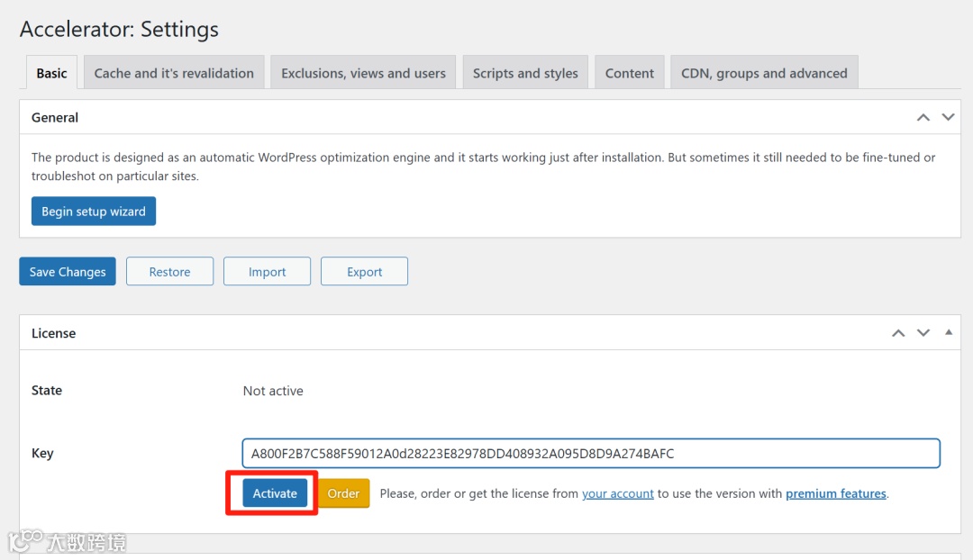Focus the license Key input field

coord(591,454)
